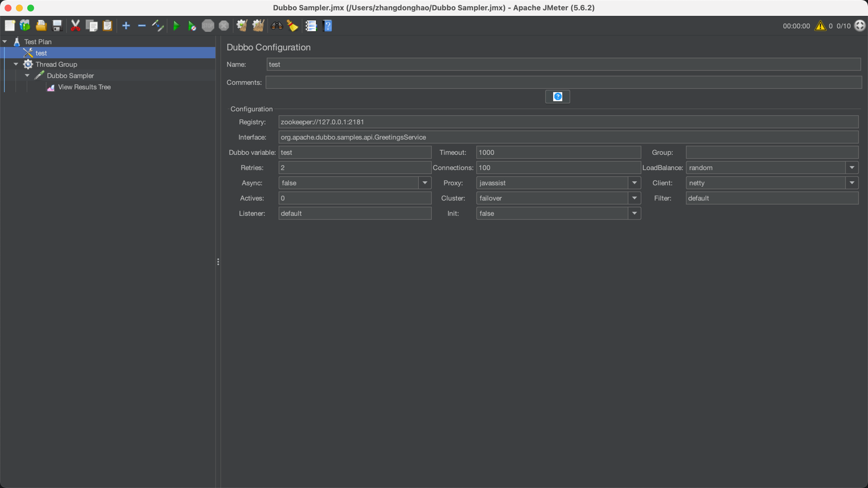Screen dimensions: 868x488
Task: Toggle enable/disable of selected element
Action: coord(158,25)
